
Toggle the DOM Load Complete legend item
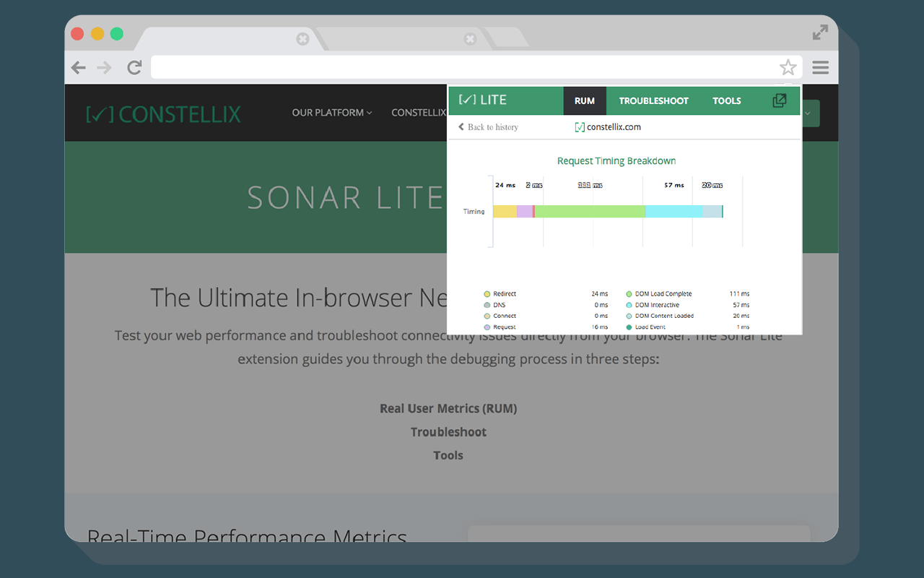[663, 294]
